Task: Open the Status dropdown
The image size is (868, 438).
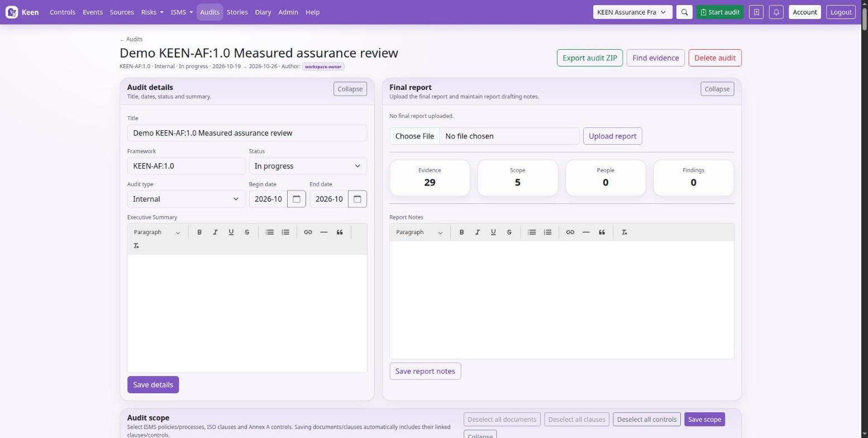Action: tap(308, 166)
